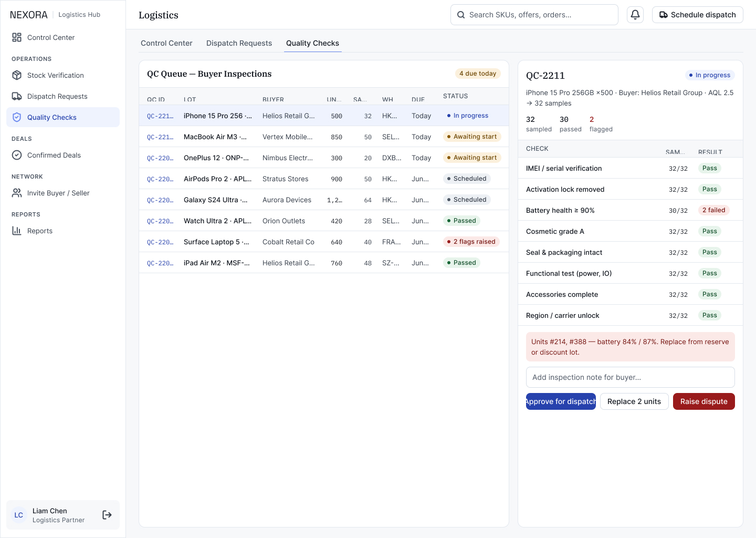
Task: Click the QC-2211 panel heading
Action: click(x=545, y=76)
